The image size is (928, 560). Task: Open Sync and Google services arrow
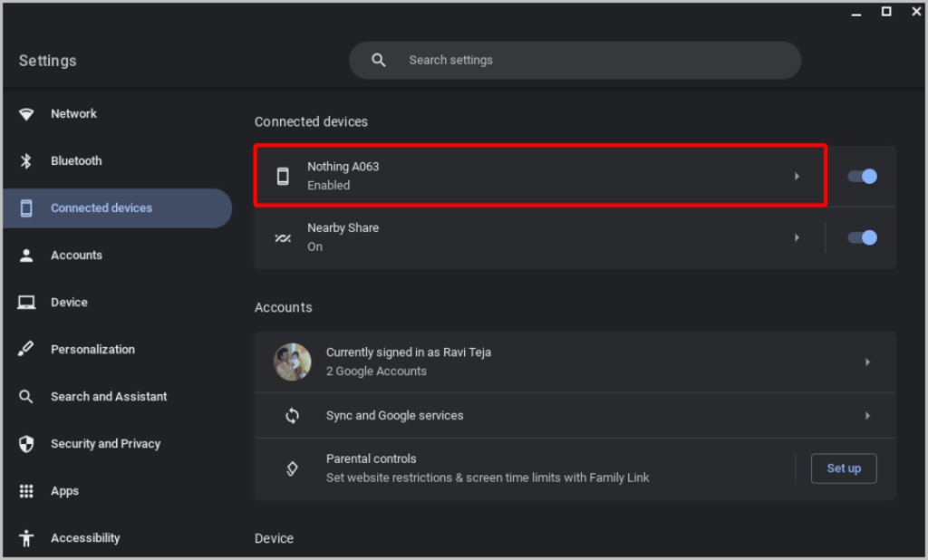click(867, 416)
